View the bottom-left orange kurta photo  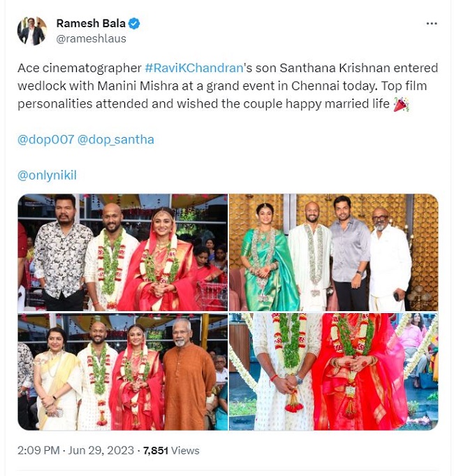122,372
